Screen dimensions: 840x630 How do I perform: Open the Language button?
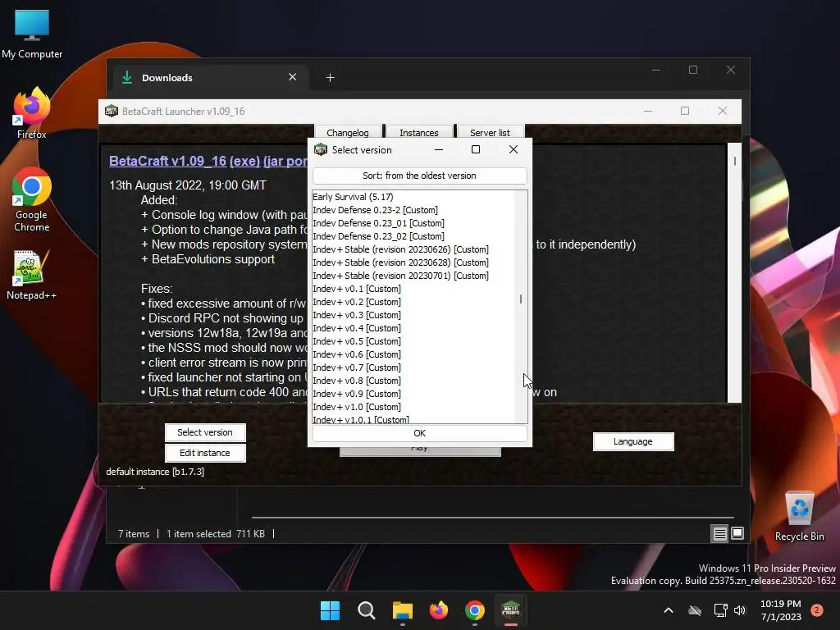click(x=633, y=441)
